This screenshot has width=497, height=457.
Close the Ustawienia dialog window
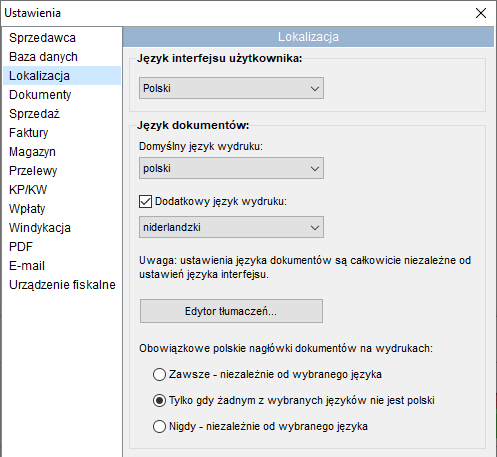tap(481, 13)
